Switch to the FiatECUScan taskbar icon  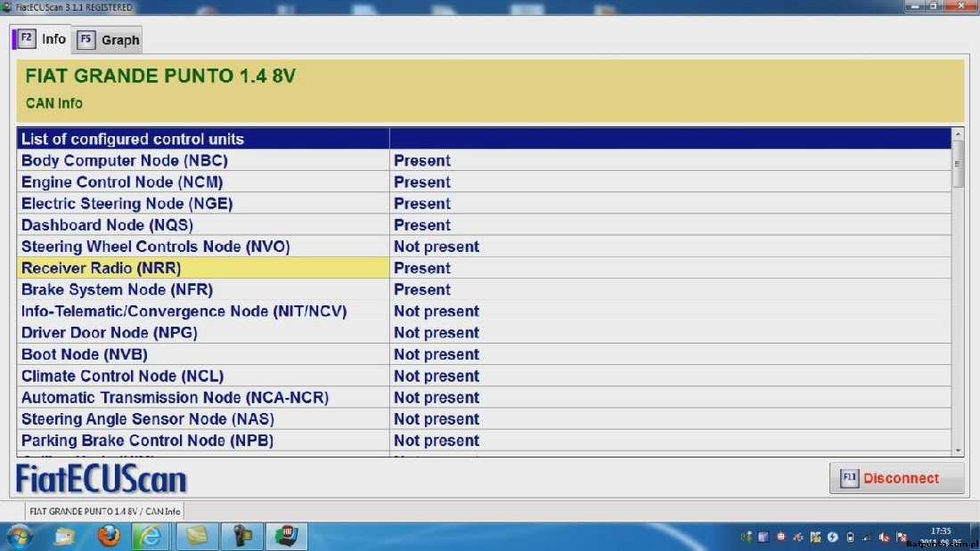(286, 537)
